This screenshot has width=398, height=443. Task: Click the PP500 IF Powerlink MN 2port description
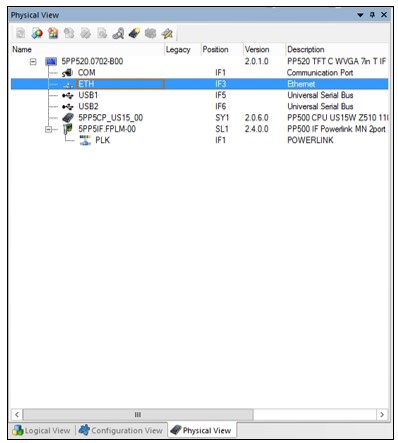coord(336,129)
